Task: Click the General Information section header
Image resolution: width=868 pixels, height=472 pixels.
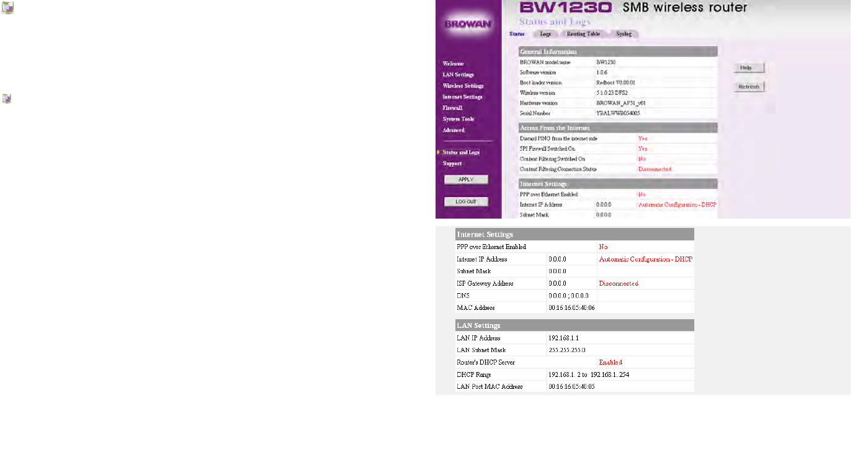Action: pos(618,52)
